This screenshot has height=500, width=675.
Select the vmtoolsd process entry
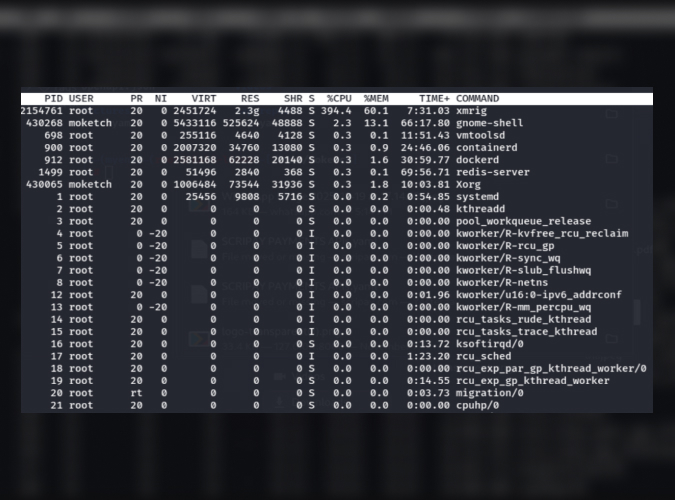point(480,135)
